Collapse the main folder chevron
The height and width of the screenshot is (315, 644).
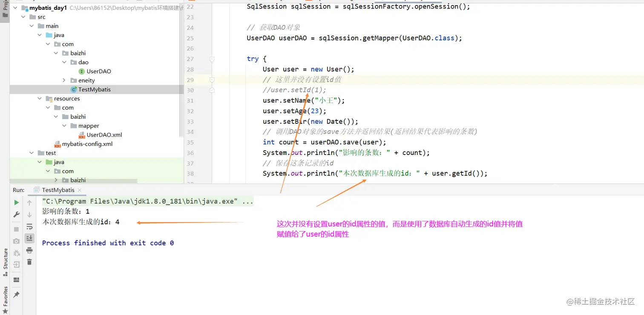[32, 26]
